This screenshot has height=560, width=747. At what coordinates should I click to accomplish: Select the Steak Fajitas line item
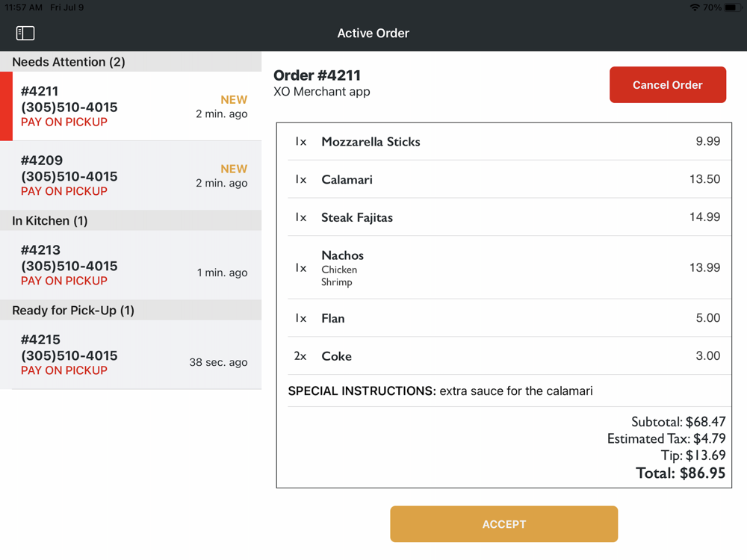pos(509,217)
